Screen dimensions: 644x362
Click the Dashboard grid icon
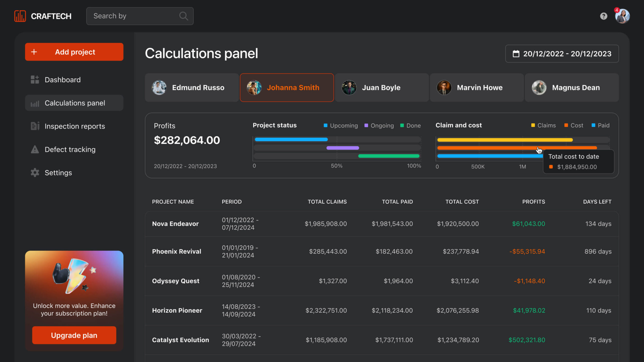pos(35,80)
